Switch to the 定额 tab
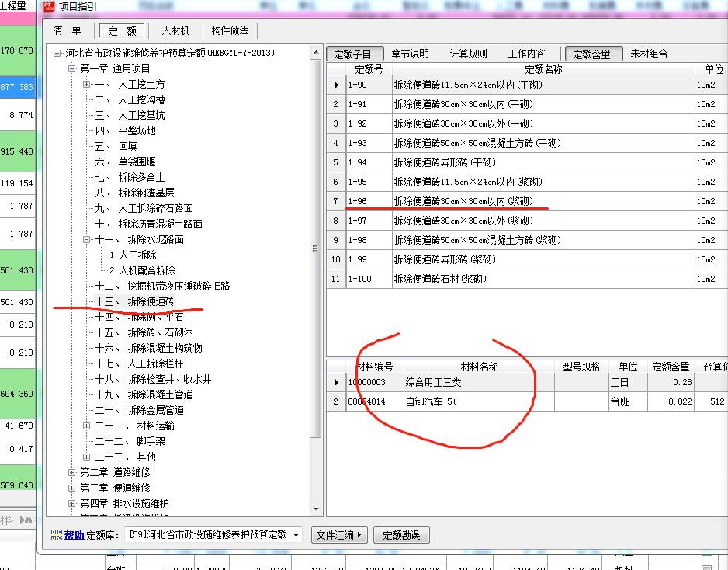Screen dimensions: 728x570 click(x=122, y=31)
